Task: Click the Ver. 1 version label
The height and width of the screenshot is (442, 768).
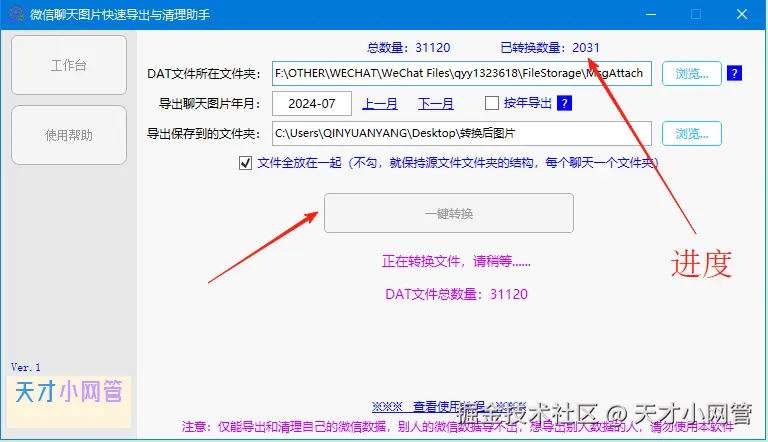Action: point(25,367)
